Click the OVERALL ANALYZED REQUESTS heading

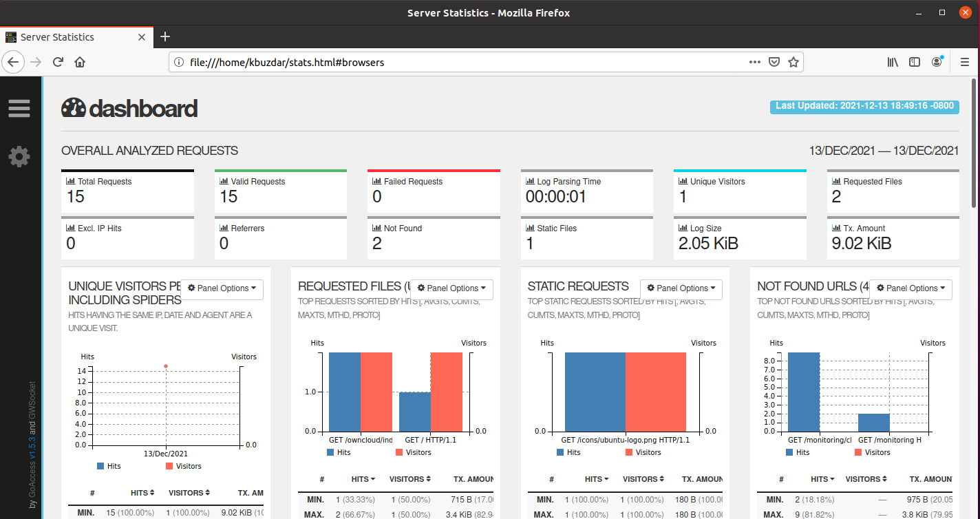[150, 151]
